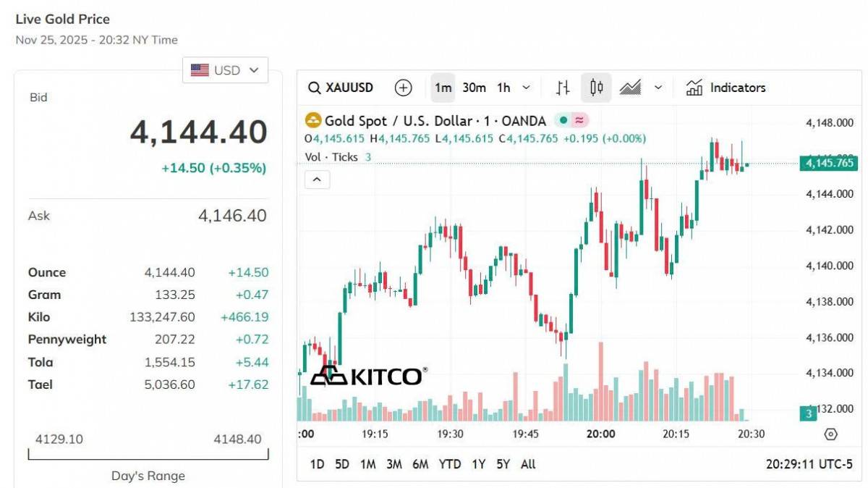Select the YTD date range
The width and height of the screenshot is (868, 488).
450,464
